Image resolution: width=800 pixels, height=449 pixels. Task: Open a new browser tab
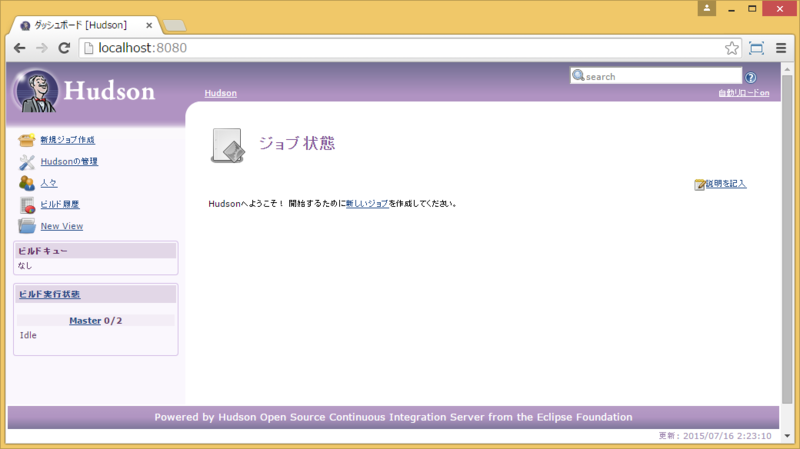pyautogui.click(x=174, y=26)
